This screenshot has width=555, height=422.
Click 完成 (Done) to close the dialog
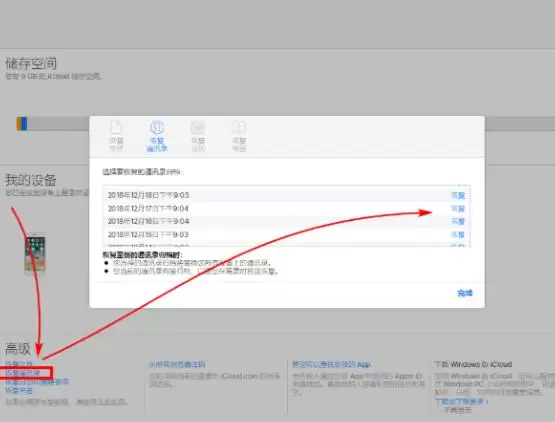(465, 293)
